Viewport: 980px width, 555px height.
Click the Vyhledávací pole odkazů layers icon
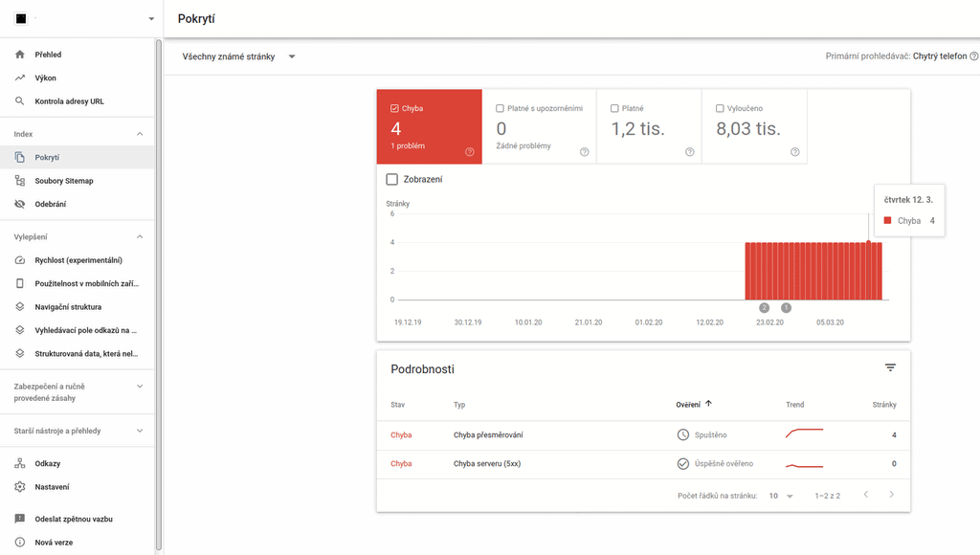pyautogui.click(x=20, y=330)
